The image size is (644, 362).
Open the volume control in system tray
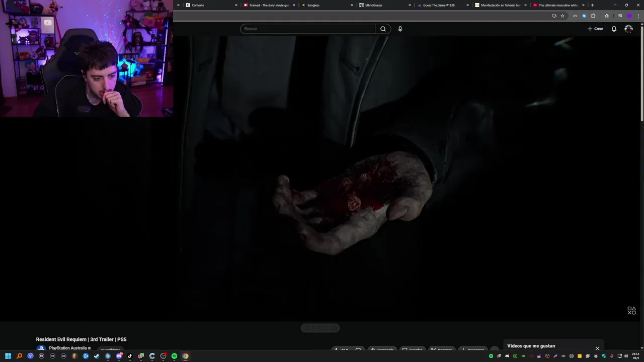(x=625, y=356)
